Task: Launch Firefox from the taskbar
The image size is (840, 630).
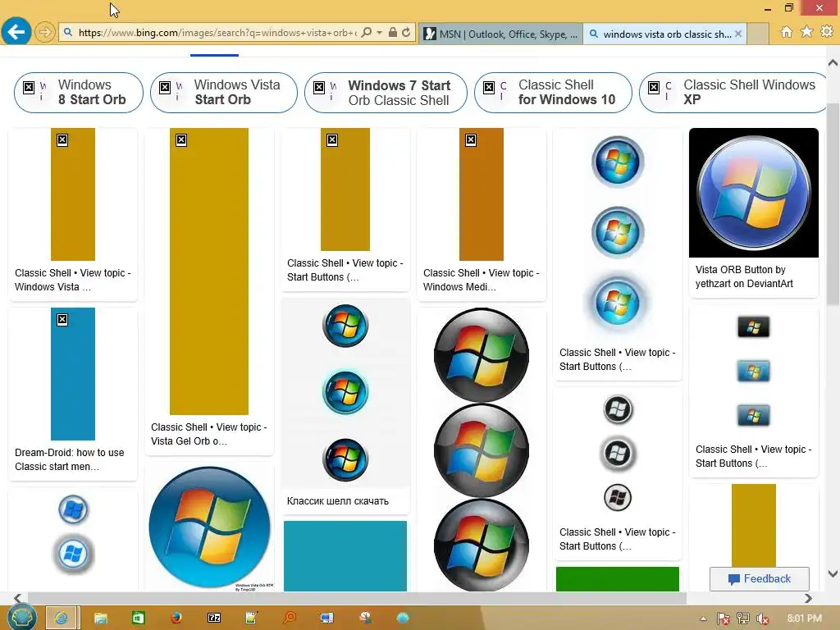Action: pos(176,619)
